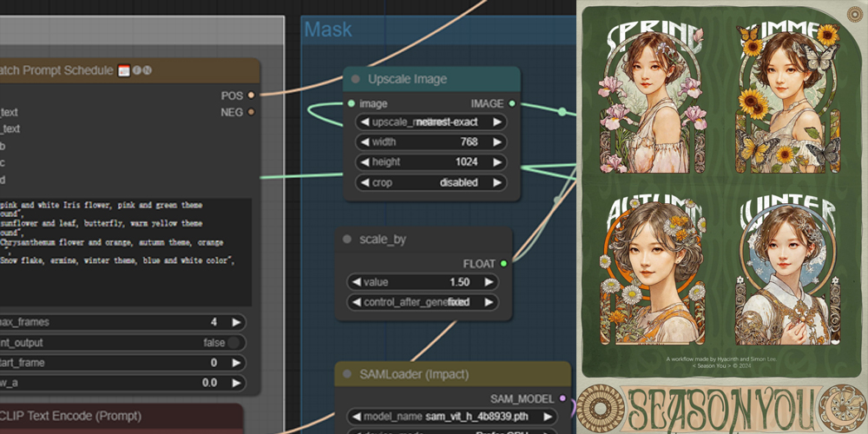Select the Batch Prompt Schedule title bar
868x434 pixels.
(129, 71)
